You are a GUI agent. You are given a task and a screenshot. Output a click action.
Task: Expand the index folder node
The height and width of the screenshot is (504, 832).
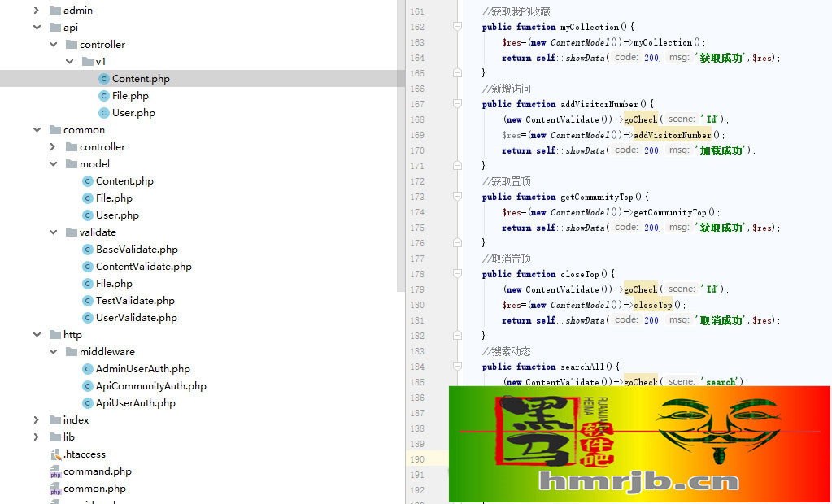(x=36, y=420)
